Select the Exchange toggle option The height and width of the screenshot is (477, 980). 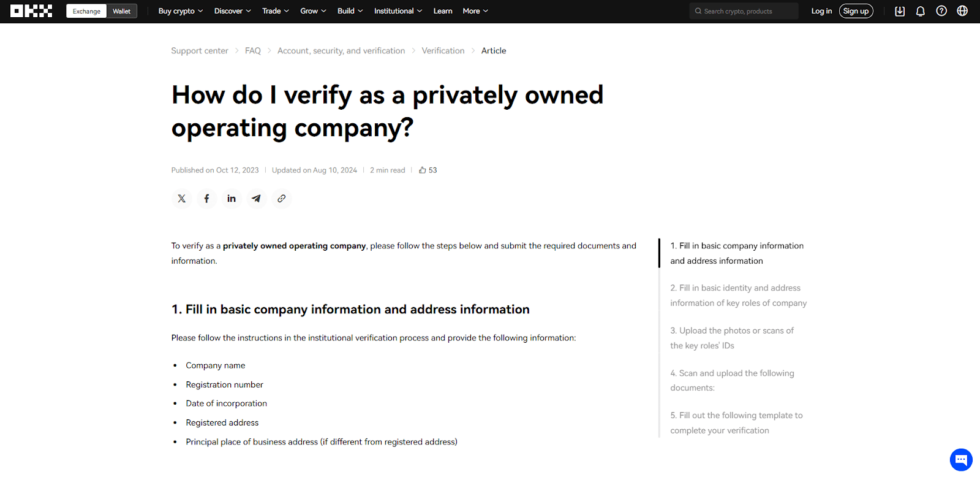(86, 11)
